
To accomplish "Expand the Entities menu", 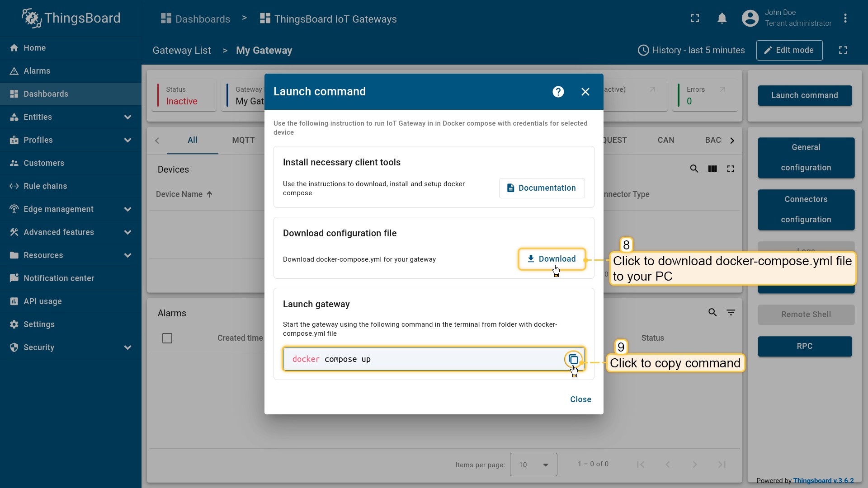I will 71,117.
